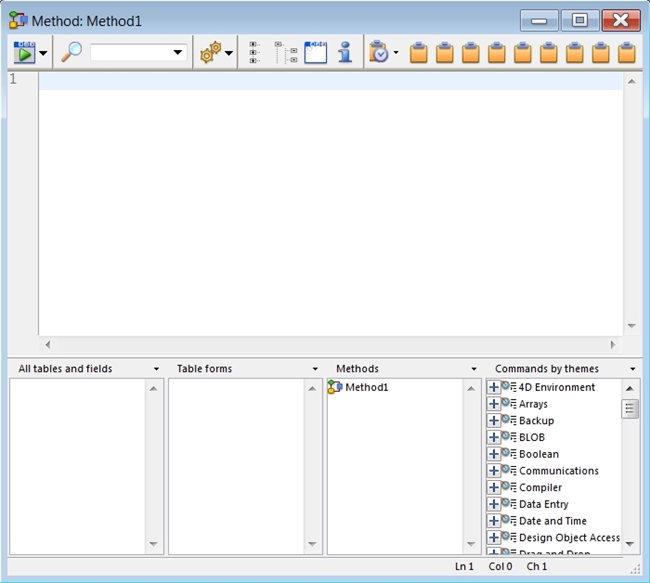Viewport: 650px width, 583px height.
Task: Click the last orange clipboard icon
Action: pyautogui.click(x=626, y=53)
